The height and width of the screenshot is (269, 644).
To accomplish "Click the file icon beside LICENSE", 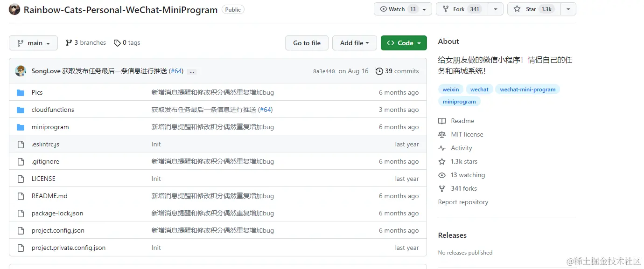I will point(21,179).
